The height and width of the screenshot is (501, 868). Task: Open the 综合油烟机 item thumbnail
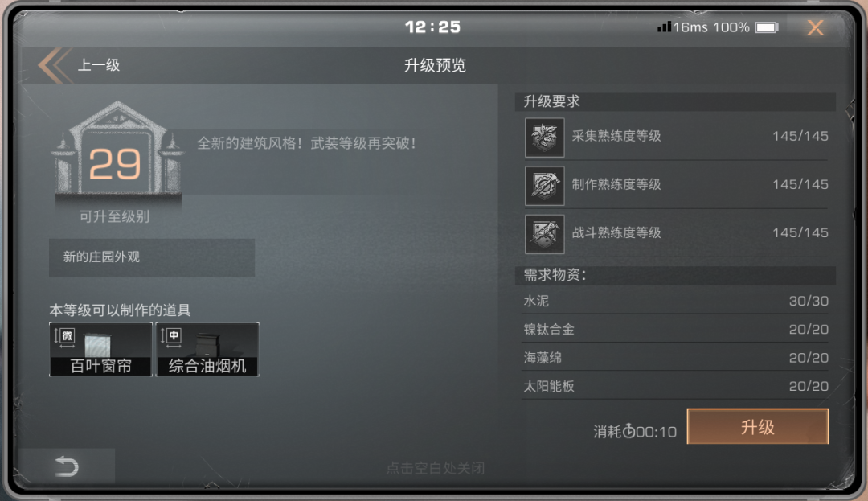[207, 349]
